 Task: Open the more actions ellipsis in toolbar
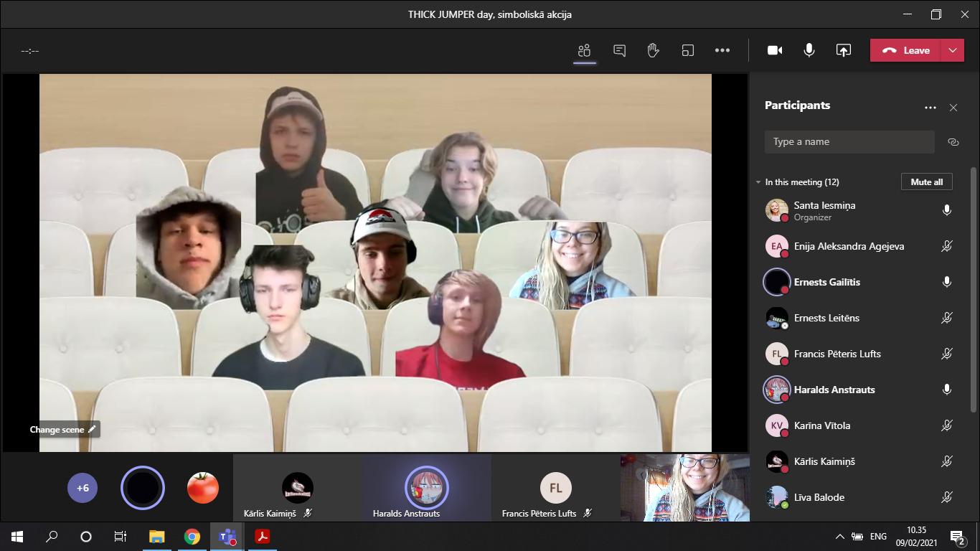coord(722,50)
